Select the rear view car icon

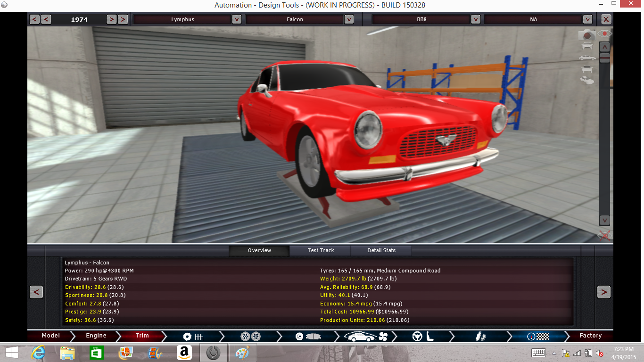(587, 70)
